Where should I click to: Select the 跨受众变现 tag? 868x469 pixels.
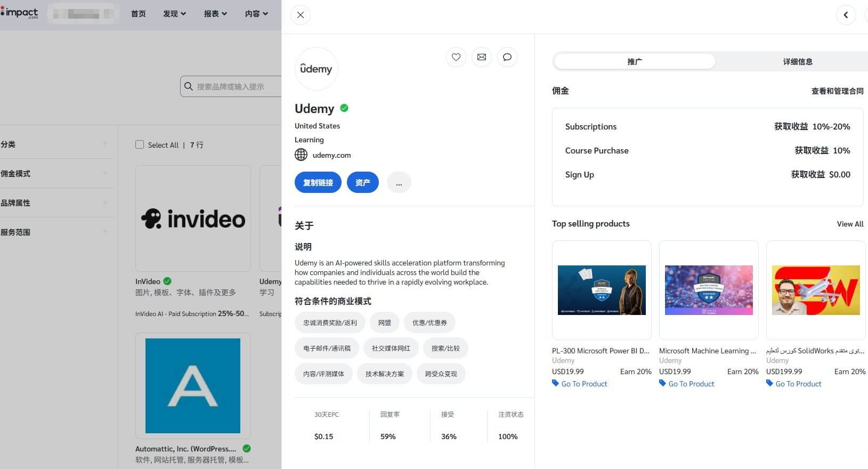point(441,374)
